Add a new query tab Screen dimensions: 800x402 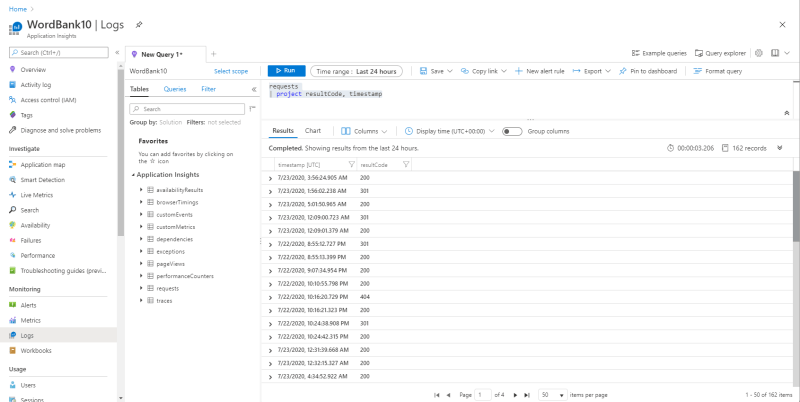[214, 54]
